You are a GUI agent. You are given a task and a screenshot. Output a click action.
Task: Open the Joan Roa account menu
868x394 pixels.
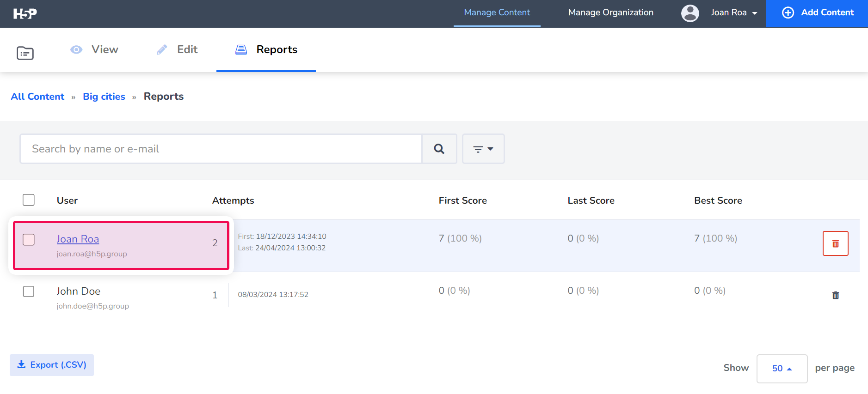734,13
